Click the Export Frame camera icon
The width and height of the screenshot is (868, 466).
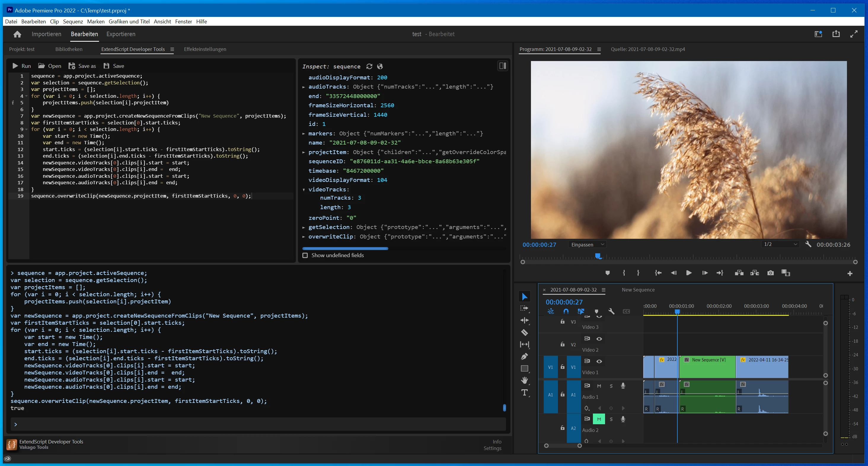pyautogui.click(x=770, y=273)
